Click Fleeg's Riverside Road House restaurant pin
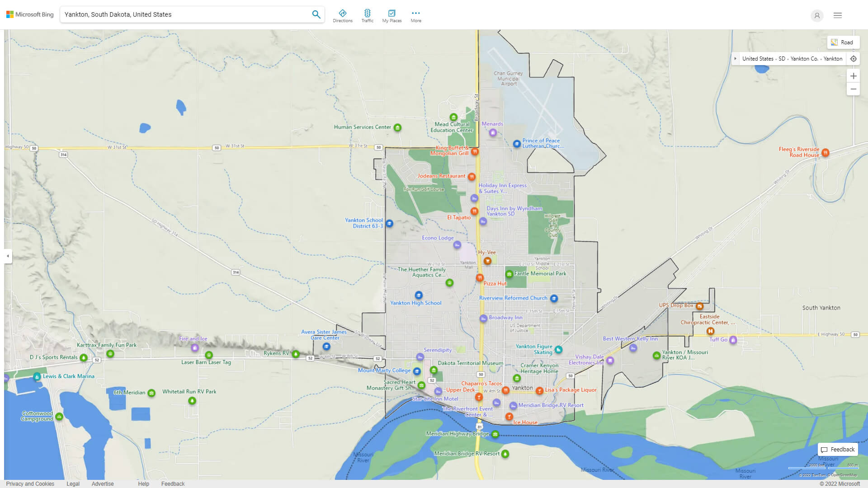The height and width of the screenshot is (488, 868). [825, 153]
